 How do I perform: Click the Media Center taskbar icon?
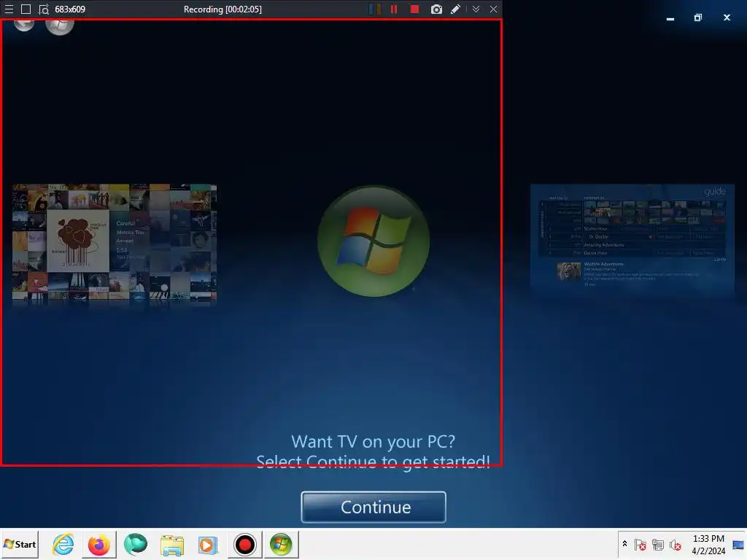[281, 545]
